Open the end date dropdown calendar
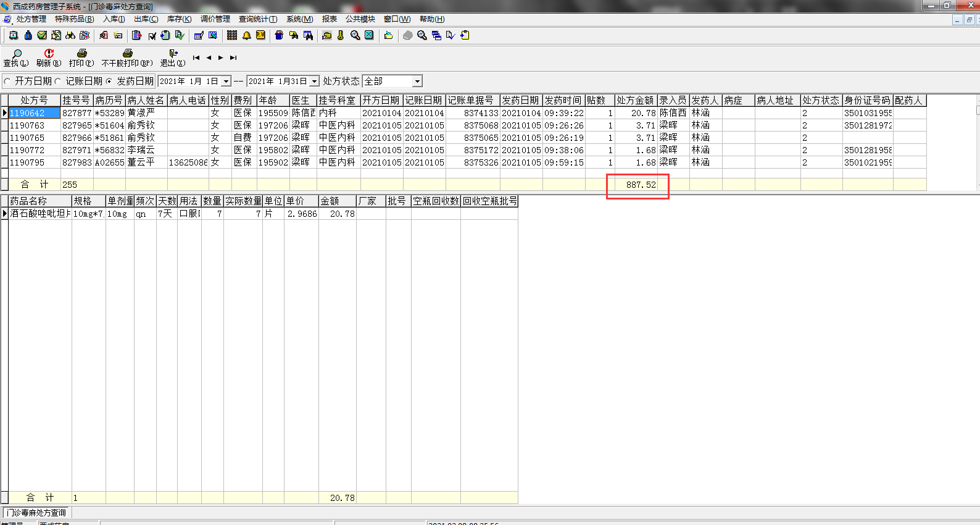The height and width of the screenshot is (525, 980). tap(314, 82)
